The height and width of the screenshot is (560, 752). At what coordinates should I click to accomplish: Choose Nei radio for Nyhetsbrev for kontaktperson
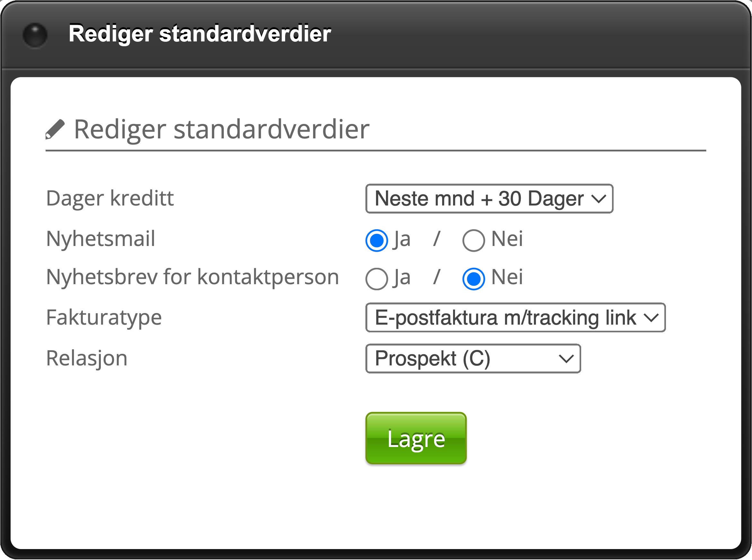[473, 279]
